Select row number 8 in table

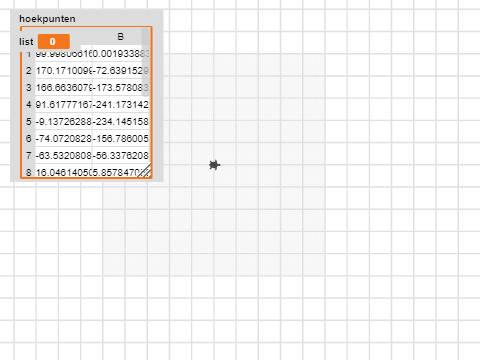29,172
